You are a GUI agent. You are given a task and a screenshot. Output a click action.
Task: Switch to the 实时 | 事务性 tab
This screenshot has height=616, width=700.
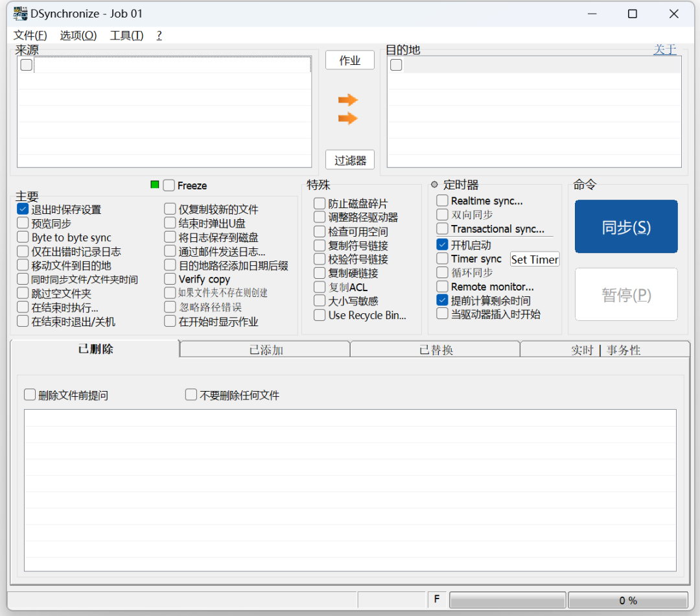tap(605, 349)
